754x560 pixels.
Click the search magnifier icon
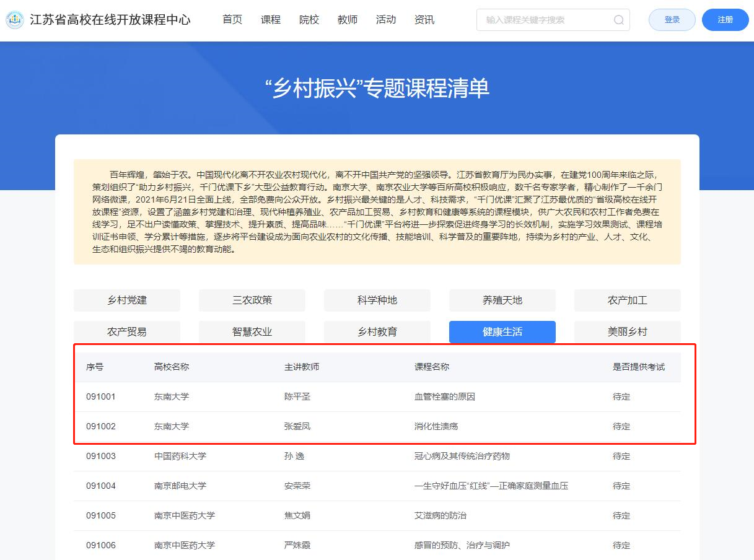coord(618,20)
